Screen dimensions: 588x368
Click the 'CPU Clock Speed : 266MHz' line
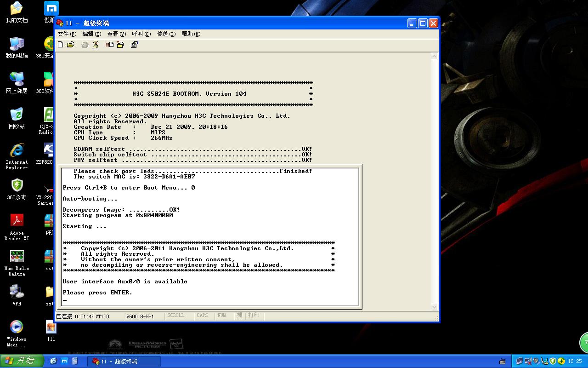click(123, 138)
